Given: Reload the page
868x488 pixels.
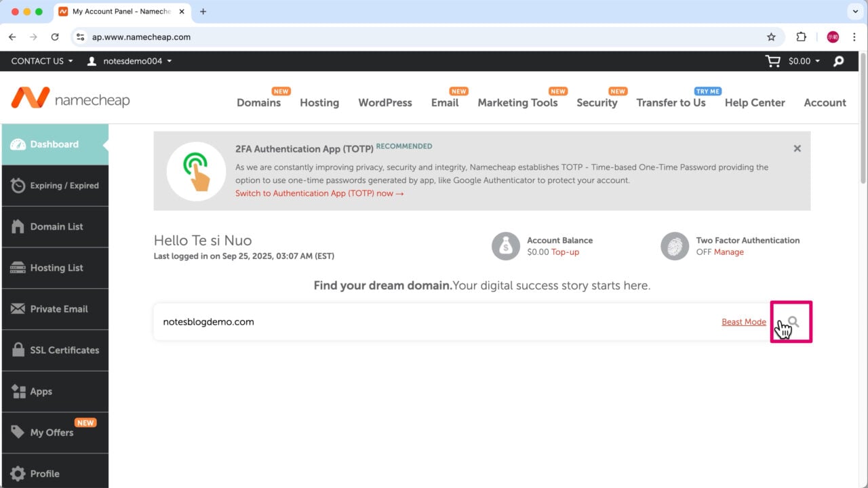Looking at the screenshot, I should point(55,37).
